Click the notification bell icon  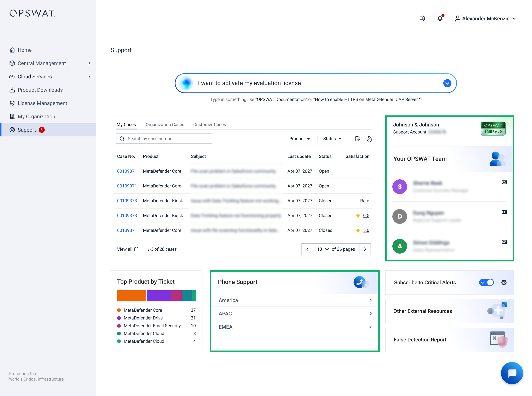pos(440,18)
